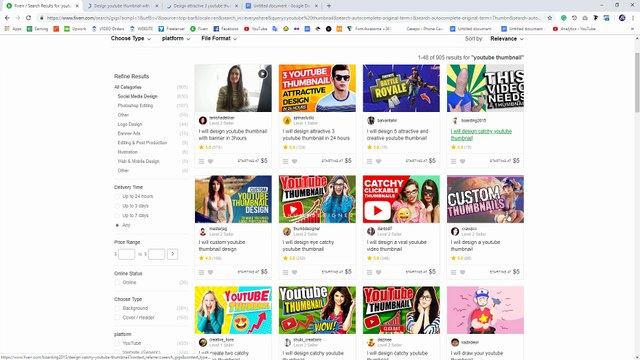Open 'THIS VIDEO NEEDS A THUMBNAIL' gig image

[x=485, y=88]
